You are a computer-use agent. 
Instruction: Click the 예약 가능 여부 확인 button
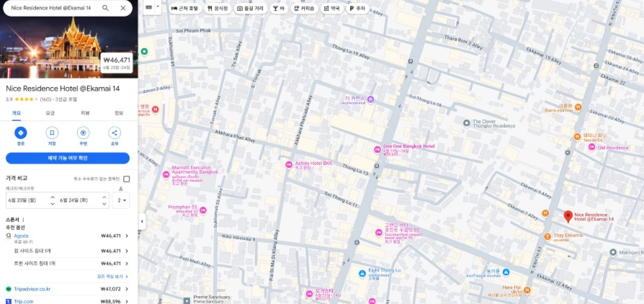pos(68,158)
